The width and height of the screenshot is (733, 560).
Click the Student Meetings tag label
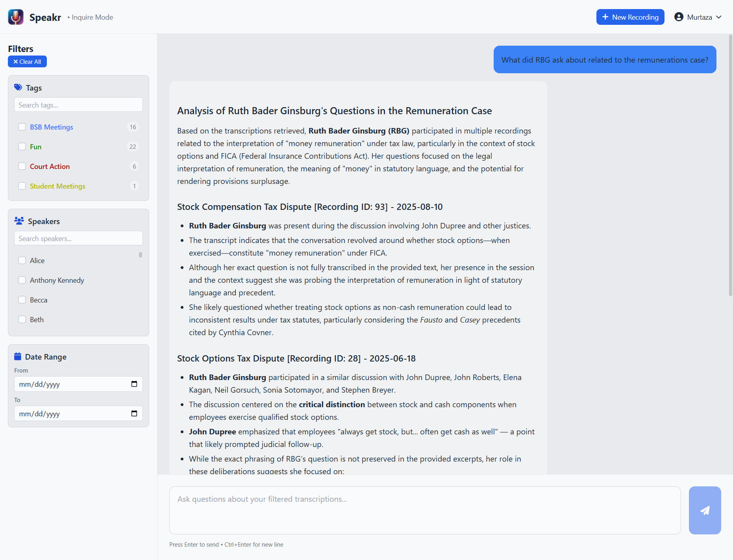click(x=57, y=186)
